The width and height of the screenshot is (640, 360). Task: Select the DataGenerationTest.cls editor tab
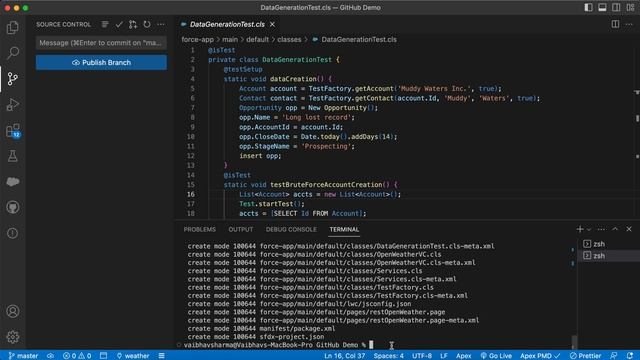227,24
